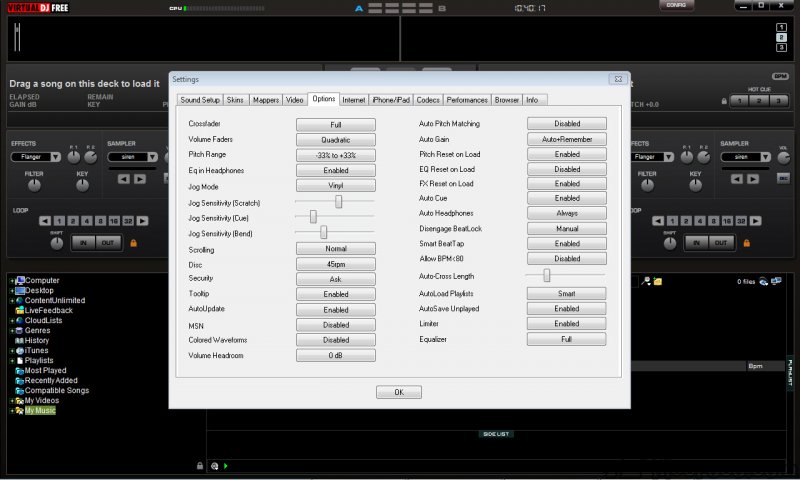800x480 pixels.
Task: Toggle the MSN option
Action: pyautogui.click(x=336, y=325)
